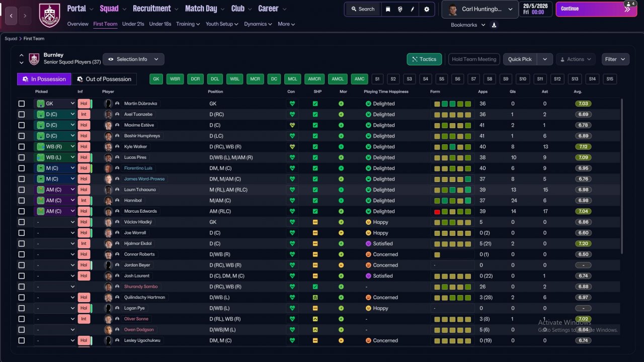Click Václav Hladký's sharpness icon
Viewport: 644px width, 362px height.
[x=315, y=222]
